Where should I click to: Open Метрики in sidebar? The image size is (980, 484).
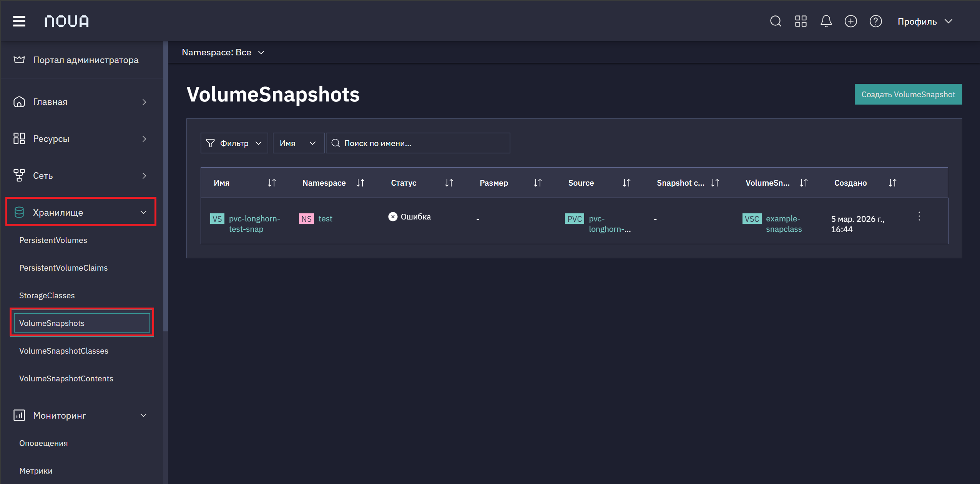point(36,471)
